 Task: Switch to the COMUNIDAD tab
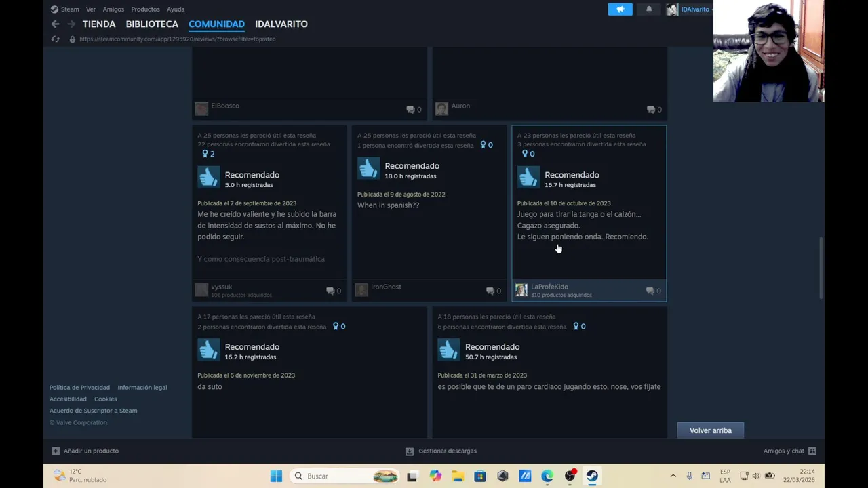coord(216,24)
